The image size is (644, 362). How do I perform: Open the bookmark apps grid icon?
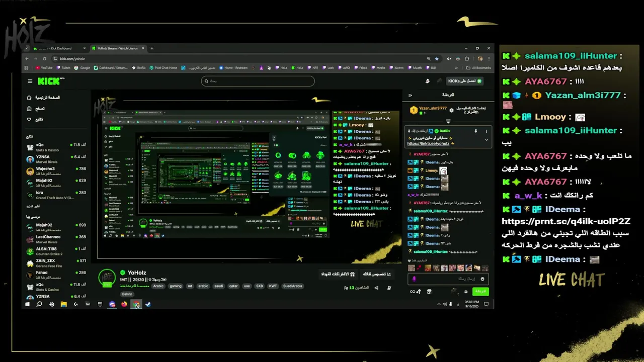[26, 68]
